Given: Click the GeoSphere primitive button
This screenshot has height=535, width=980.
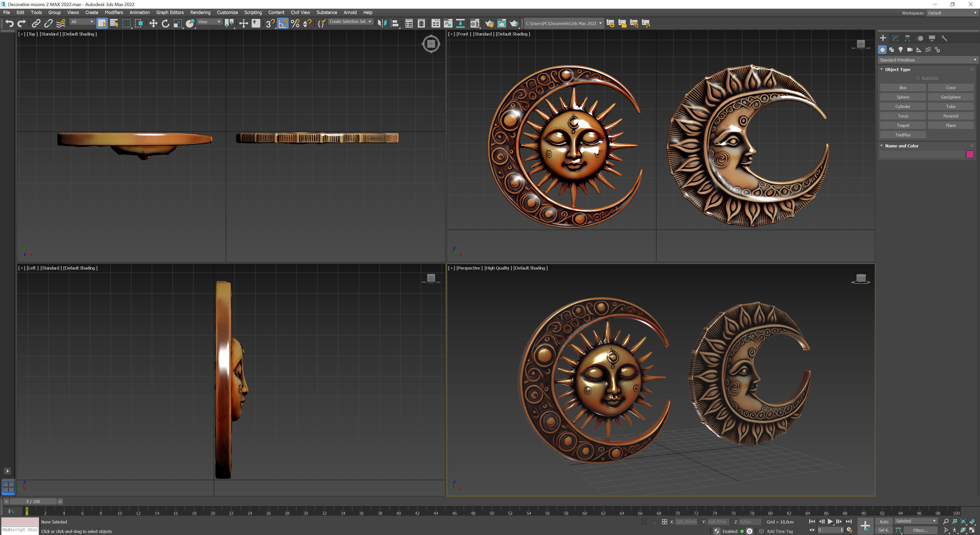Looking at the screenshot, I should pos(950,97).
